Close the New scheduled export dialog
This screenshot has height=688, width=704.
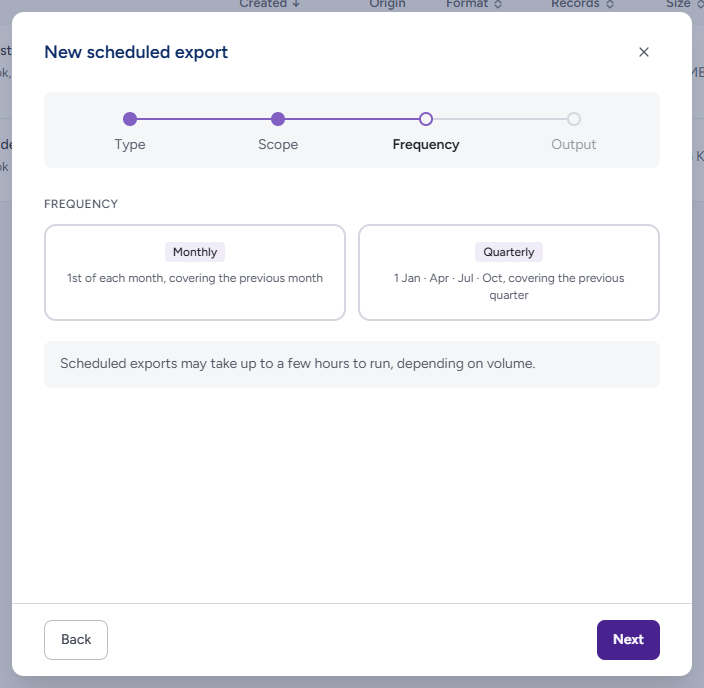coord(643,52)
